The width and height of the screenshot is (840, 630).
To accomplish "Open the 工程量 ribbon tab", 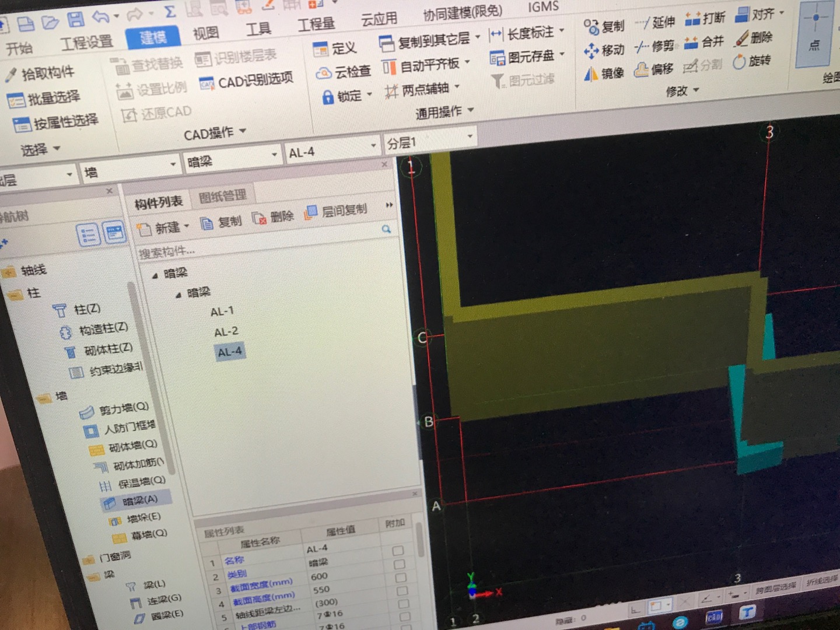I will (x=316, y=24).
